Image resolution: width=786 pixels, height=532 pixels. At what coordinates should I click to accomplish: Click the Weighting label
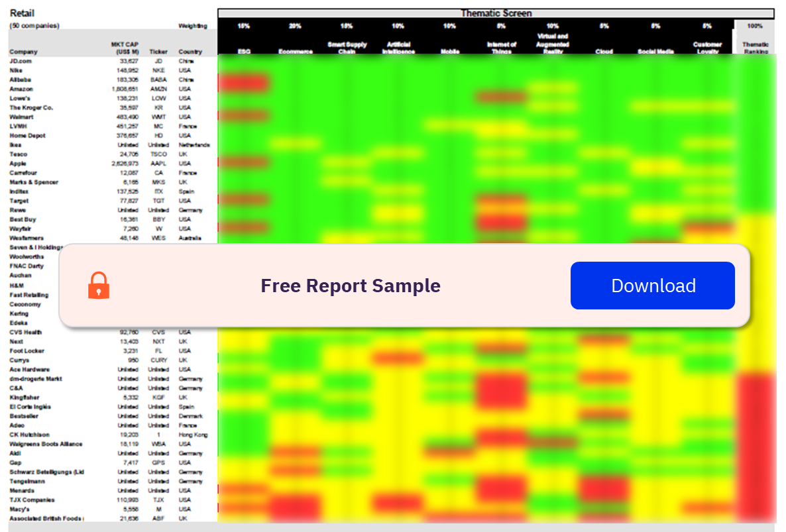192,26
